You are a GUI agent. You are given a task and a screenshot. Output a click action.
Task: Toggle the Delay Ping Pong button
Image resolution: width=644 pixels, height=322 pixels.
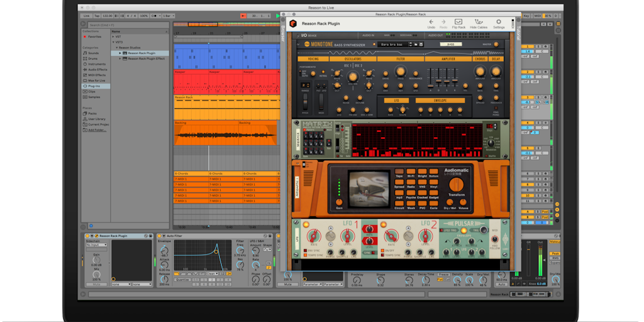pos(496,108)
